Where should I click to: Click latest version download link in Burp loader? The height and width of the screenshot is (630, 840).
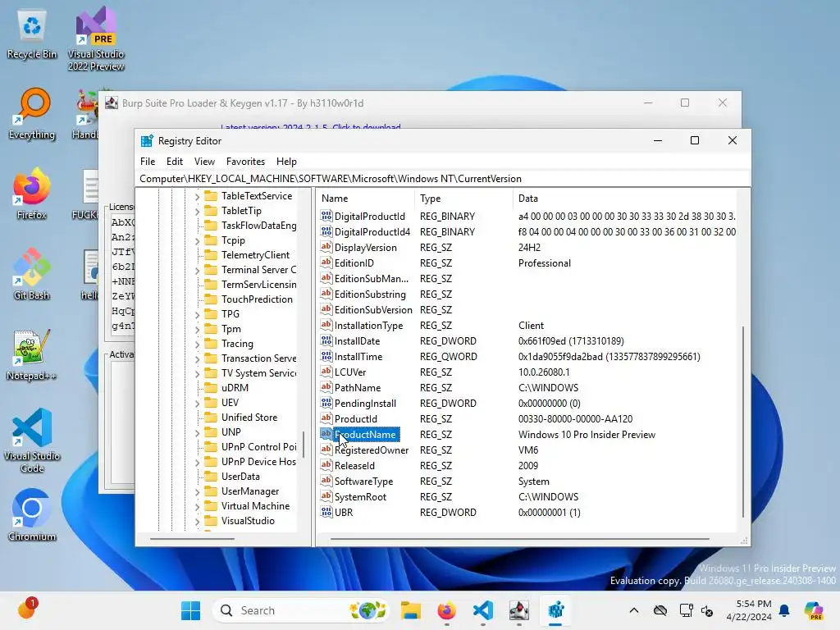tap(311, 127)
